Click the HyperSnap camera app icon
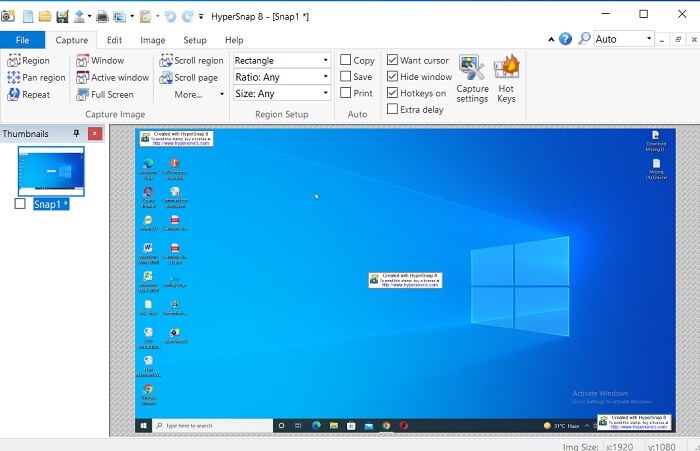This screenshot has height=451, width=700. [8, 17]
